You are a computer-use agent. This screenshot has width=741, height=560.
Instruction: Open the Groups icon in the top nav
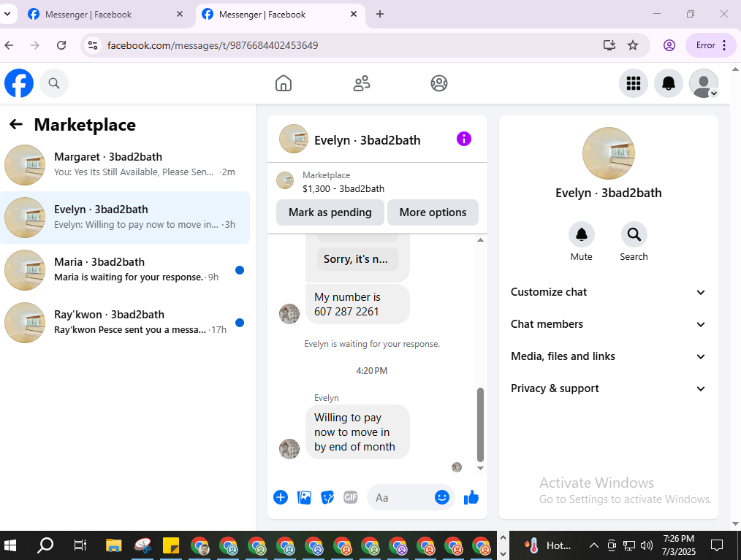coord(439,83)
